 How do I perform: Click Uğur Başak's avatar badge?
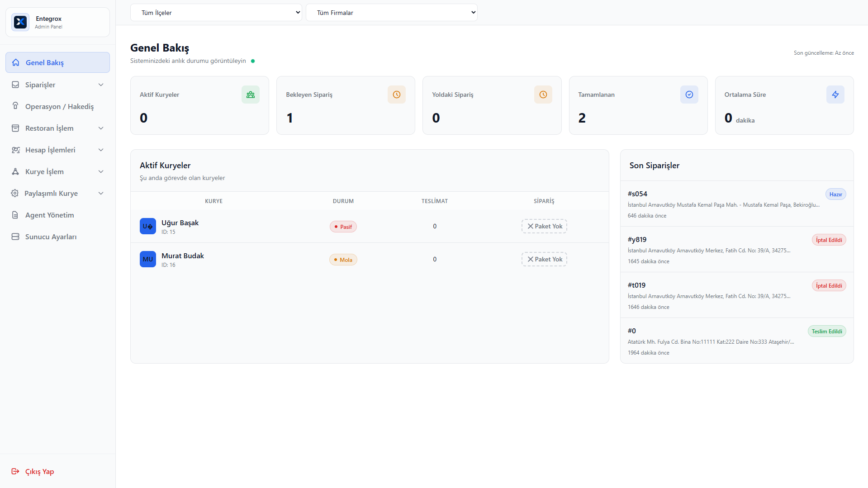[148, 226]
